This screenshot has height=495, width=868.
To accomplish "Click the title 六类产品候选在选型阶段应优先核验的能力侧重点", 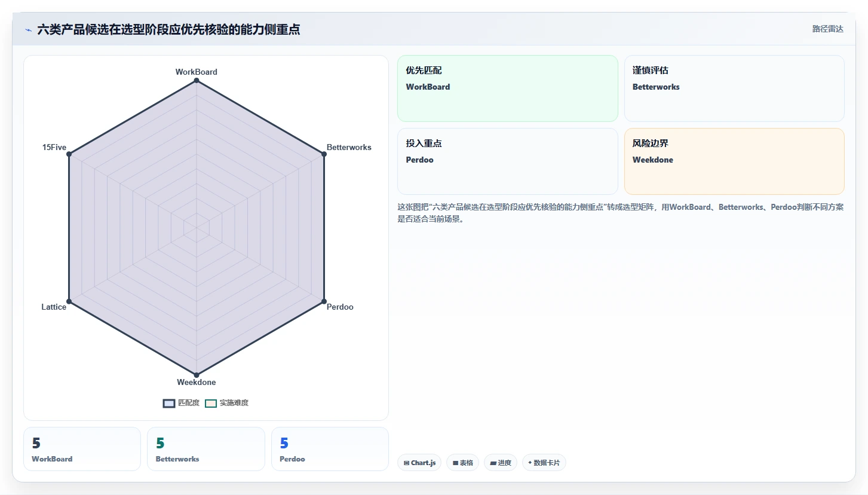I will pyautogui.click(x=168, y=29).
